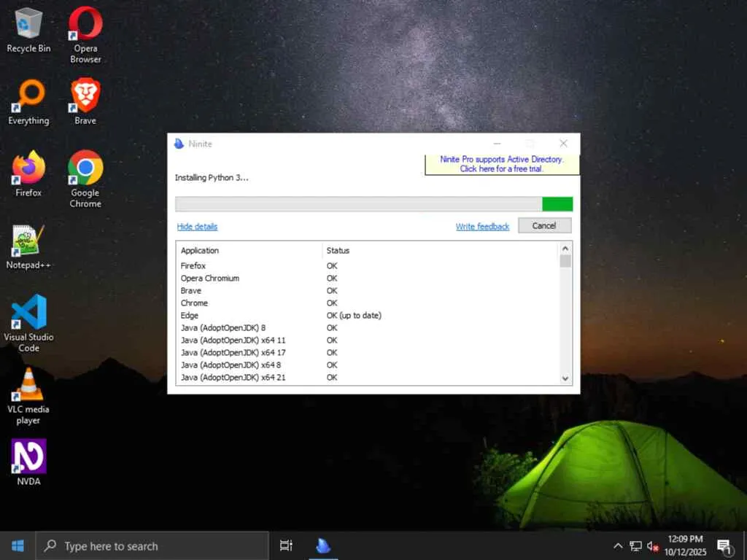The height and width of the screenshot is (560, 747).
Task: Click the Ninite icon on the taskbar
Action: pos(323,545)
